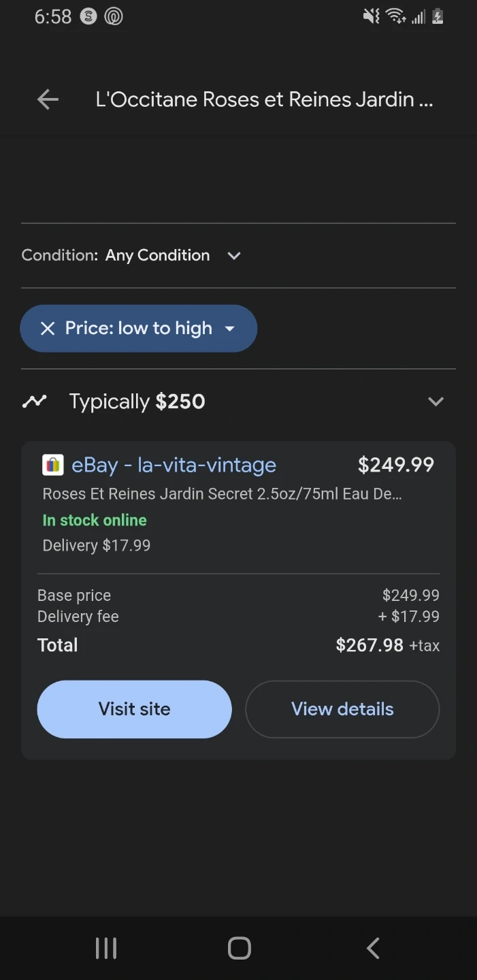This screenshot has height=980, width=477.
Task: Tap the $249.99 listing price
Action: (395, 465)
